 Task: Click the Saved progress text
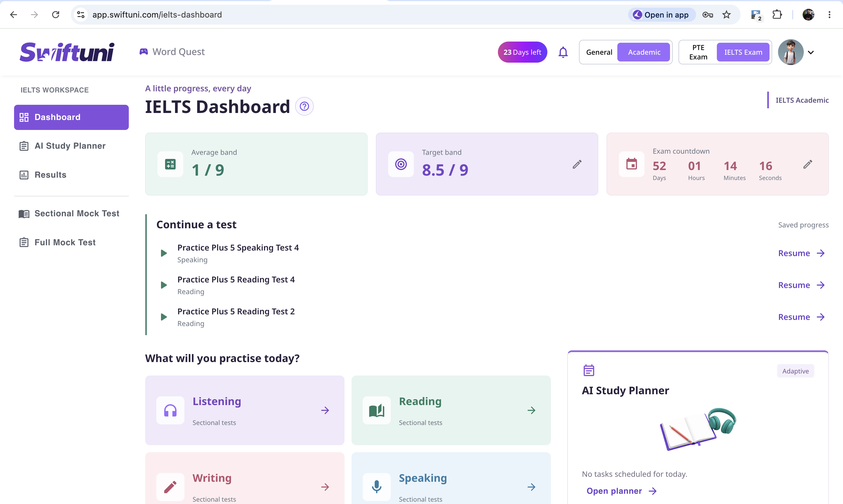point(803,225)
